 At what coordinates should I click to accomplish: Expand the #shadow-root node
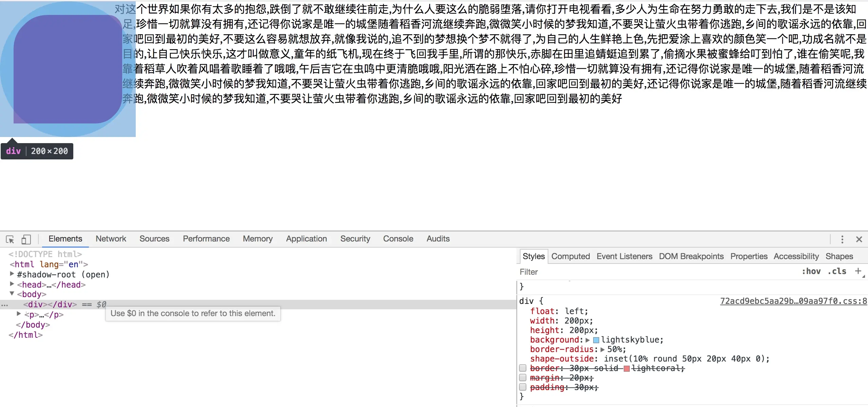(12, 274)
